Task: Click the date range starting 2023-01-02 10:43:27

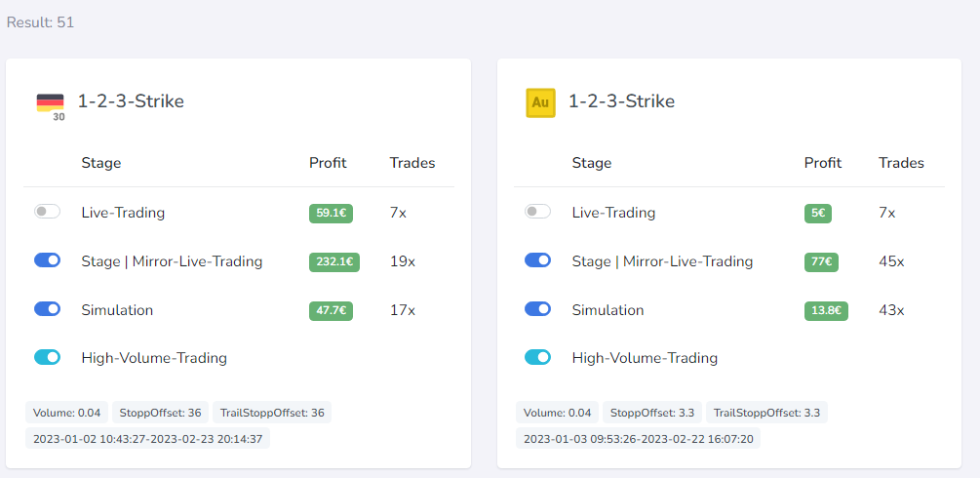Action: pyautogui.click(x=147, y=439)
